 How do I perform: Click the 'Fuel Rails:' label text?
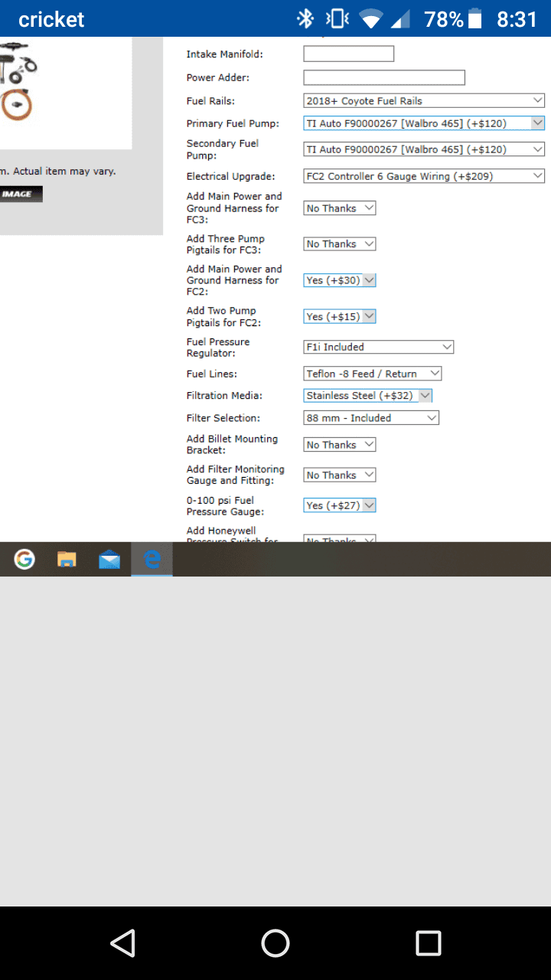tap(210, 101)
